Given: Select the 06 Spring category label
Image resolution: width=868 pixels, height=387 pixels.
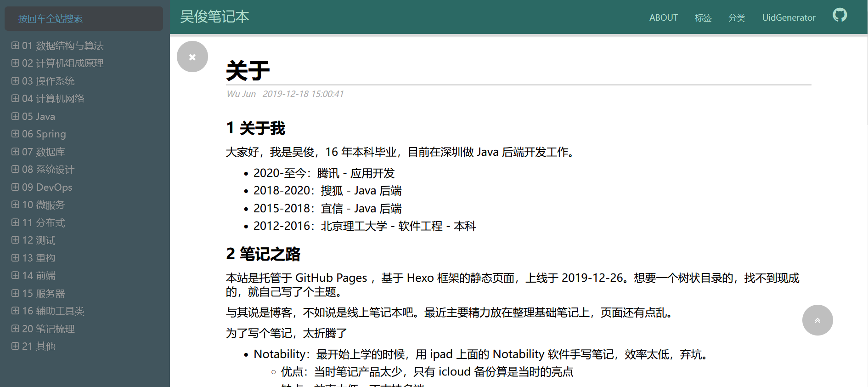Looking at the screenshot, I should click(x=44, y=134).
